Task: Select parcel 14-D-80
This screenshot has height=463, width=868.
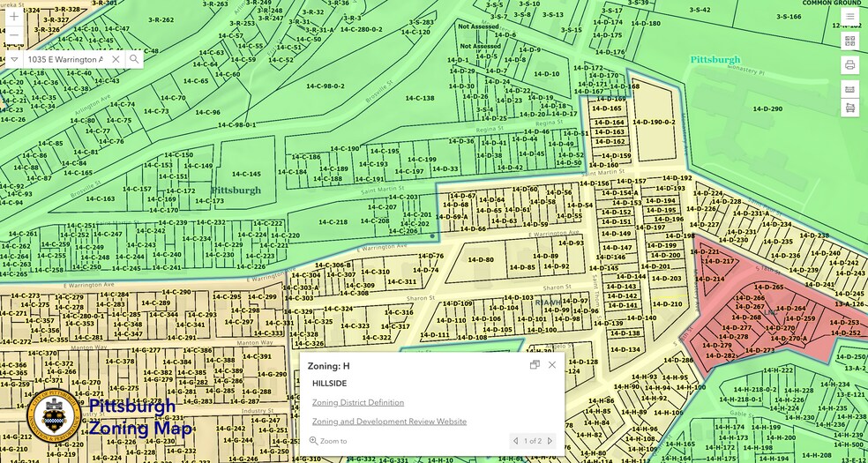Action: [481, 259]
